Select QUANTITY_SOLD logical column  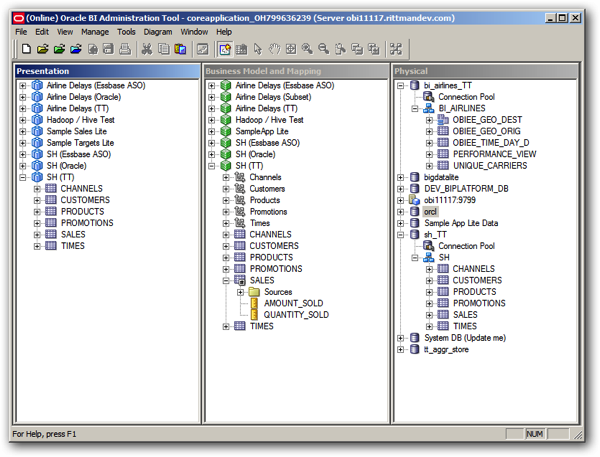(x=296, y=315)
